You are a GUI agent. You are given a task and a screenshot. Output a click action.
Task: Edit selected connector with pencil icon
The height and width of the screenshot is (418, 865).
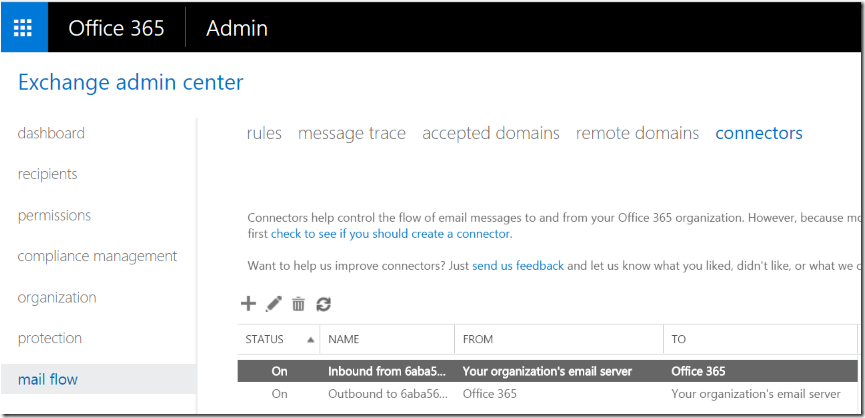(274, 303)
